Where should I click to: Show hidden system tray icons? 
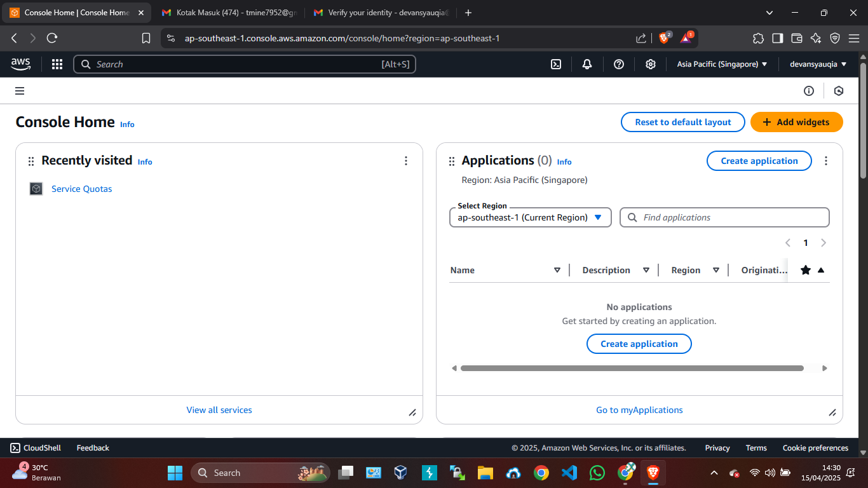point(714,473)
